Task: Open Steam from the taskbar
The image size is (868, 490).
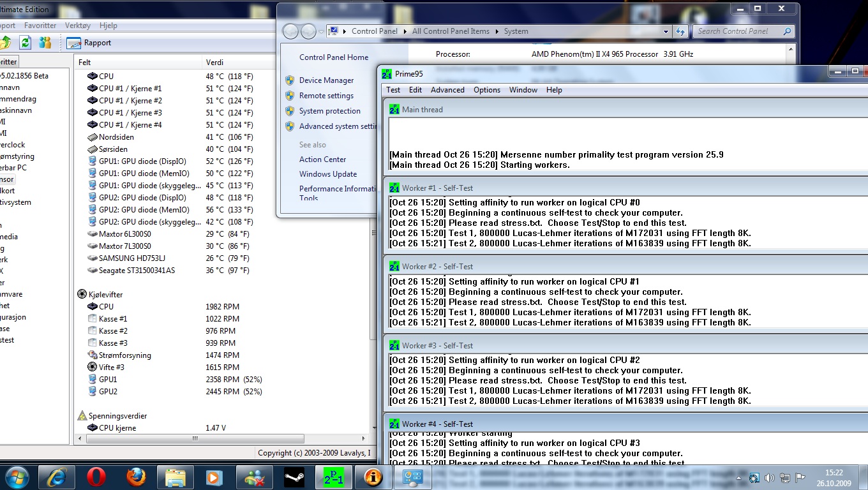Action: click(294, 477)
